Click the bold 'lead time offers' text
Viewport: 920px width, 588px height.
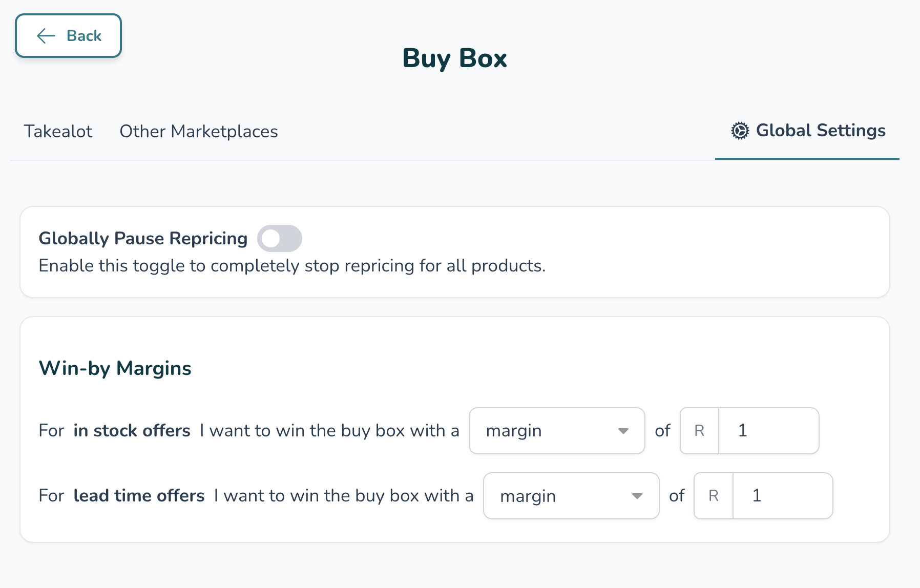tap(139, 496)
